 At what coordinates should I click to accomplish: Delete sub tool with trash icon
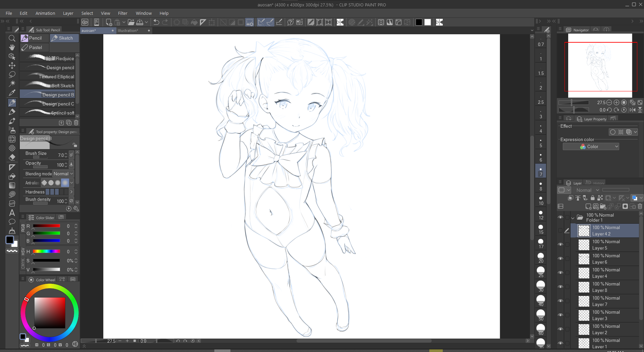(76, 123)
